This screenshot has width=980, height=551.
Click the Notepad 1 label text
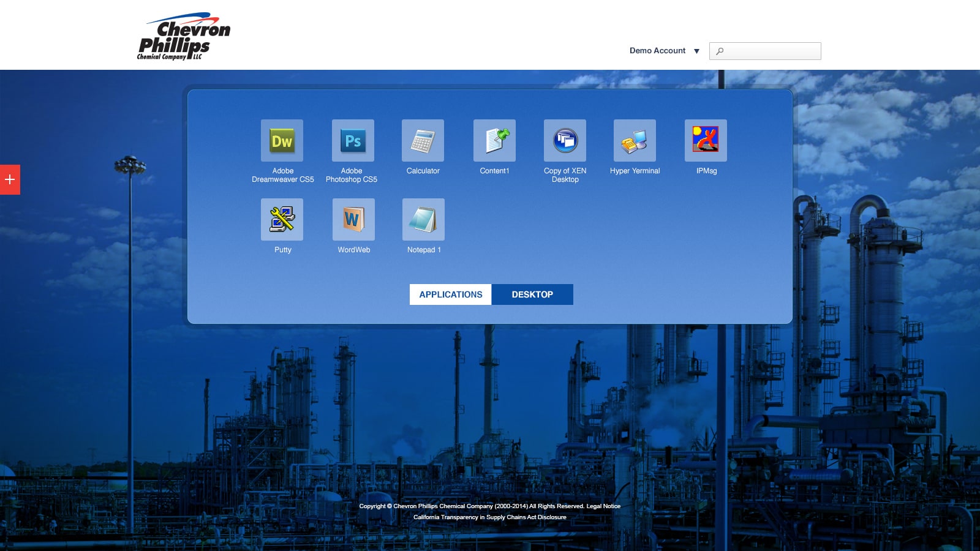coord(424,250)
